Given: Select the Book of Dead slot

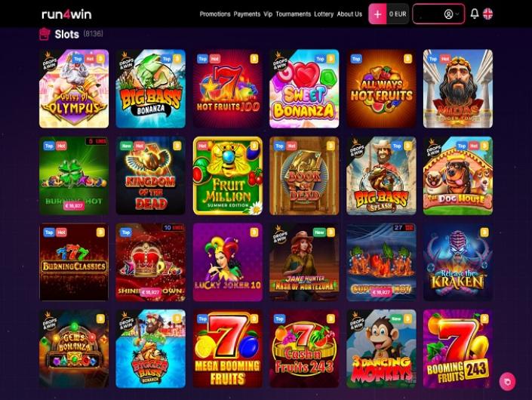Looking at the screenshot, I should click(x=304, y=176).
